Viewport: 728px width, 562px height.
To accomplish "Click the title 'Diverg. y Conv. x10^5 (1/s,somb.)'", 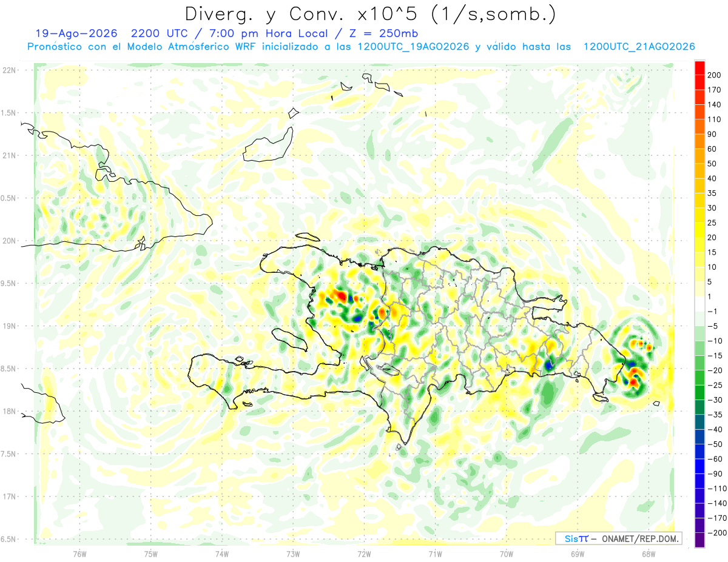I will 370,14.
